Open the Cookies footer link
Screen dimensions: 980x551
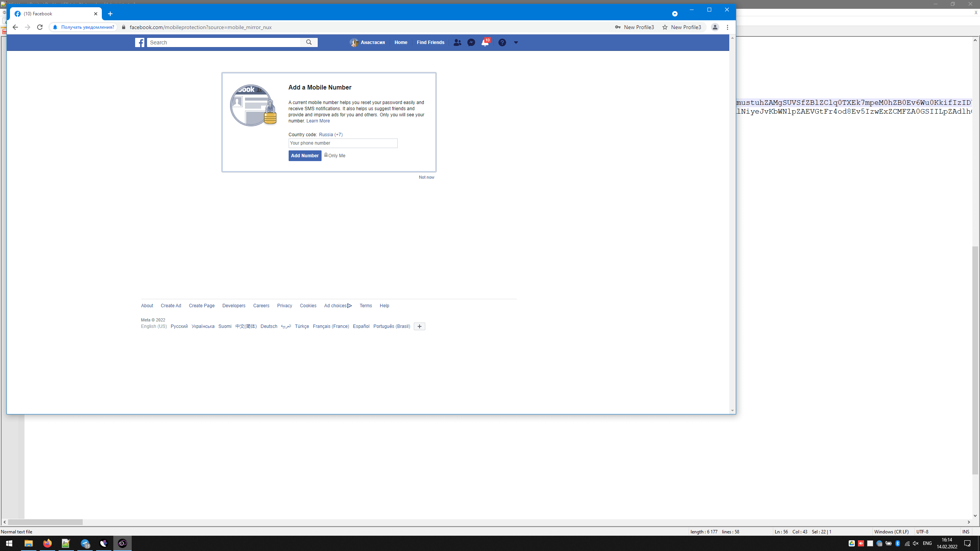[308, 306]
